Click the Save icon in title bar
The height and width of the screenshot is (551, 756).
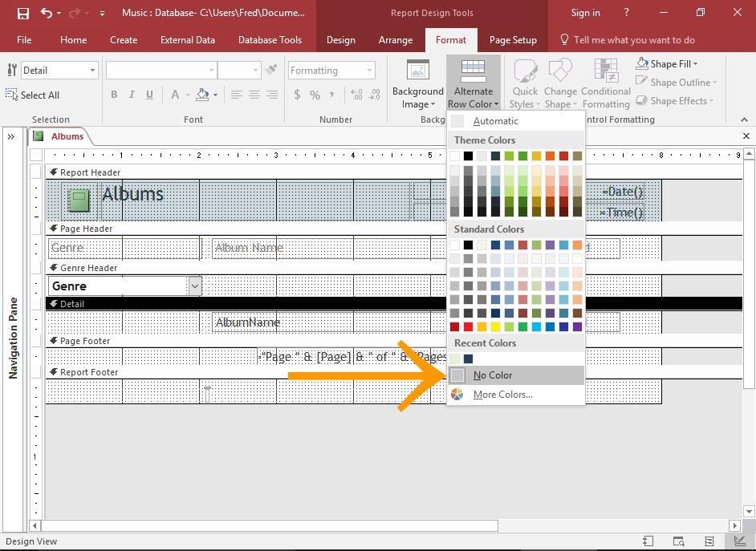[22, 13]
